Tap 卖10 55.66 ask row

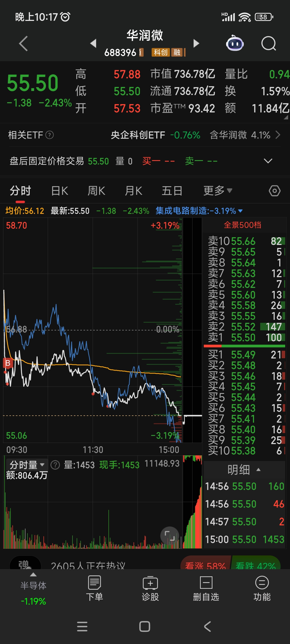tap(245, 241)
